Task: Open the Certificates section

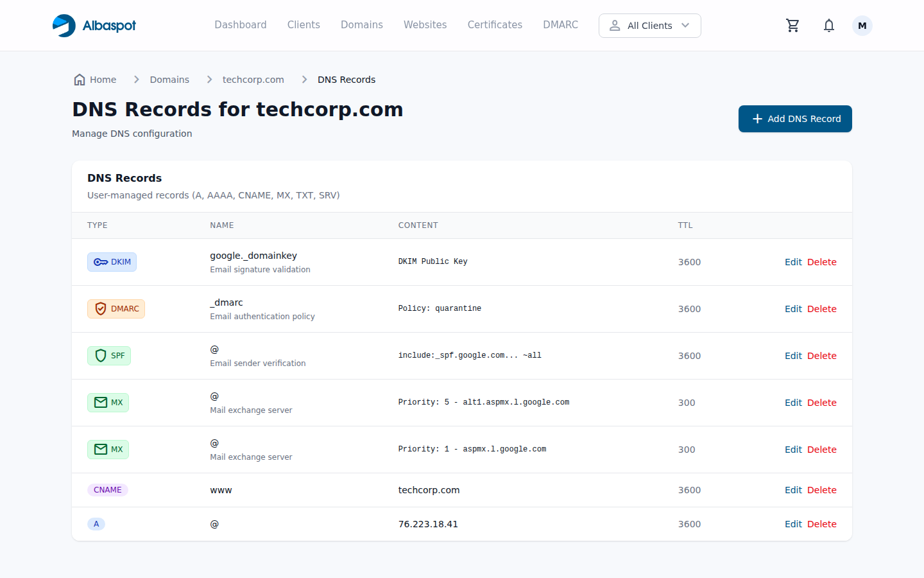Action: pyautogui.click(x=494, y=25)
